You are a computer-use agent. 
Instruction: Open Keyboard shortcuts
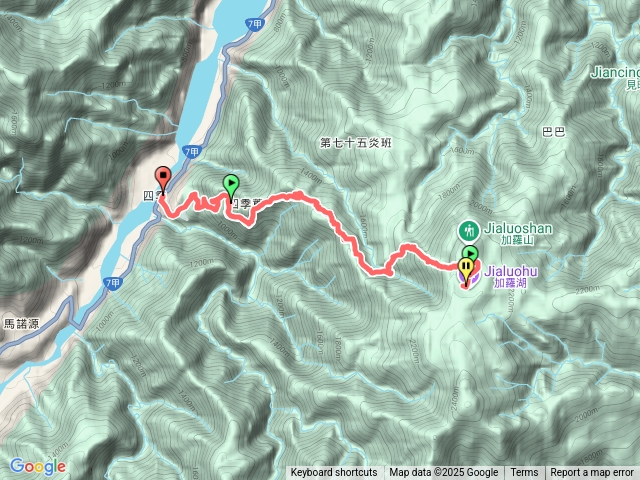pos(334,473)
